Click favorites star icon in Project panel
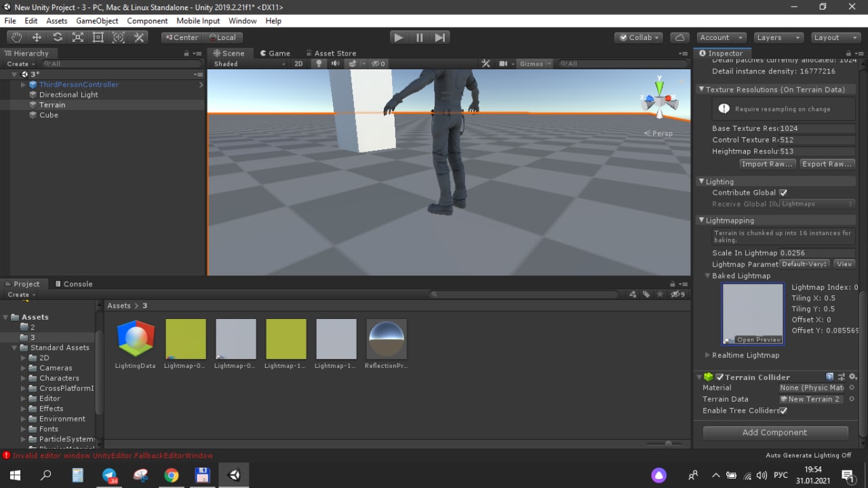This screenshot has width=868, height=488. (x=660, y=295)
